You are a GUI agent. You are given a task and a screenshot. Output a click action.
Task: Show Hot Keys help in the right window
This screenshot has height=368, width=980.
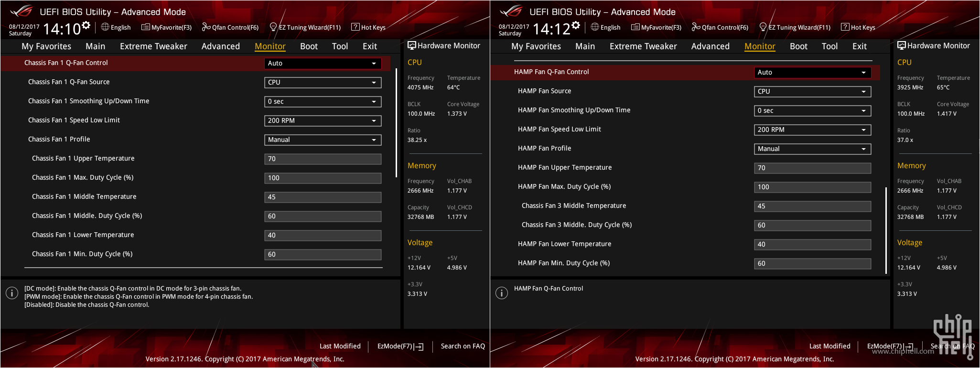[x=858, y=27]
